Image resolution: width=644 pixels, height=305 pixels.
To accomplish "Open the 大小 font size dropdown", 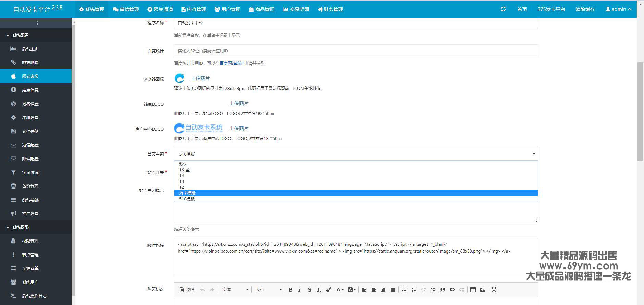I will (x=268, y=290).
